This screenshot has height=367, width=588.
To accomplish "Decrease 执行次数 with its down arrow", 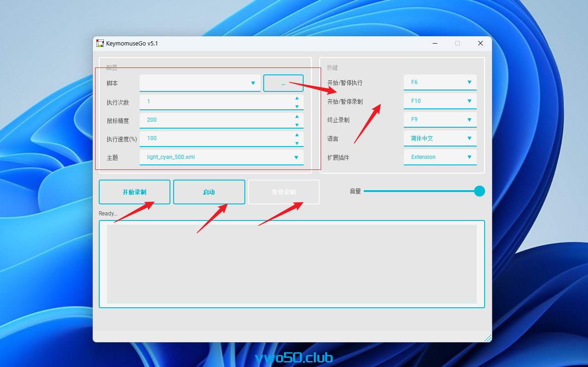I will click(x=297, y=107).
